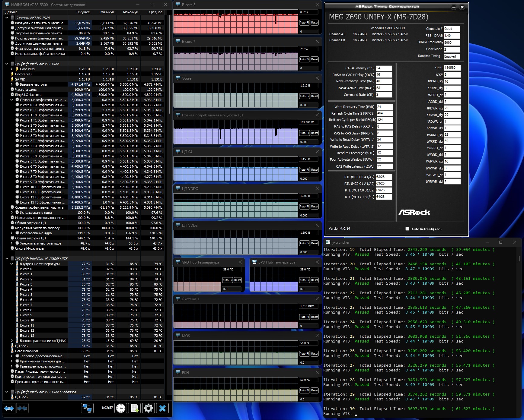524x420 pixels.
Task: Click the PCH graph window title icon
Action: [x=178, y=373]
